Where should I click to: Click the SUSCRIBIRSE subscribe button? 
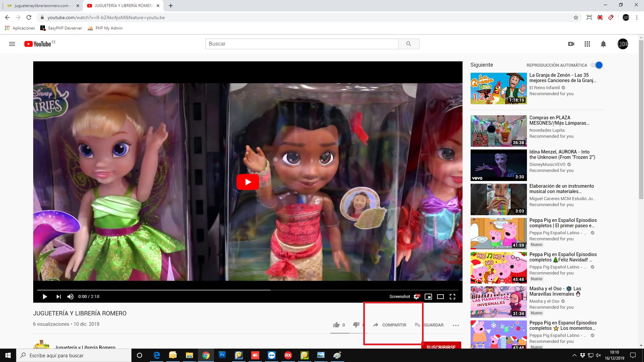point(441,345)
